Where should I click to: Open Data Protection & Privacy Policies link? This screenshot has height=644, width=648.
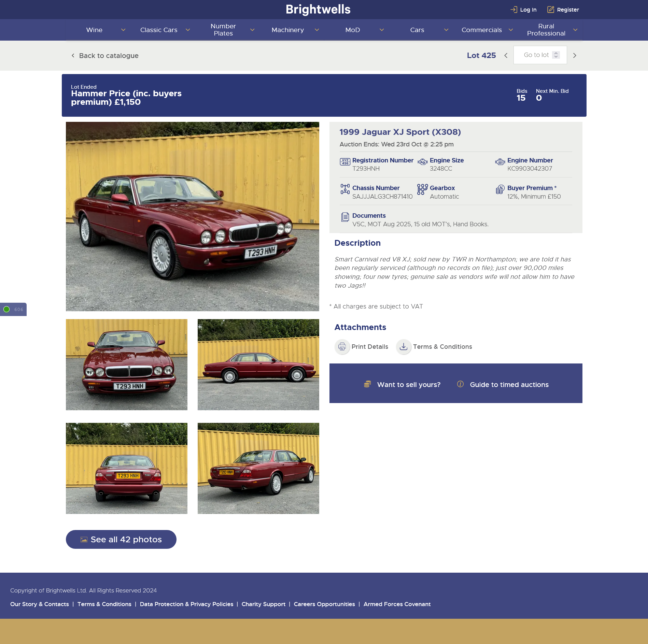[x=186, y=604]
